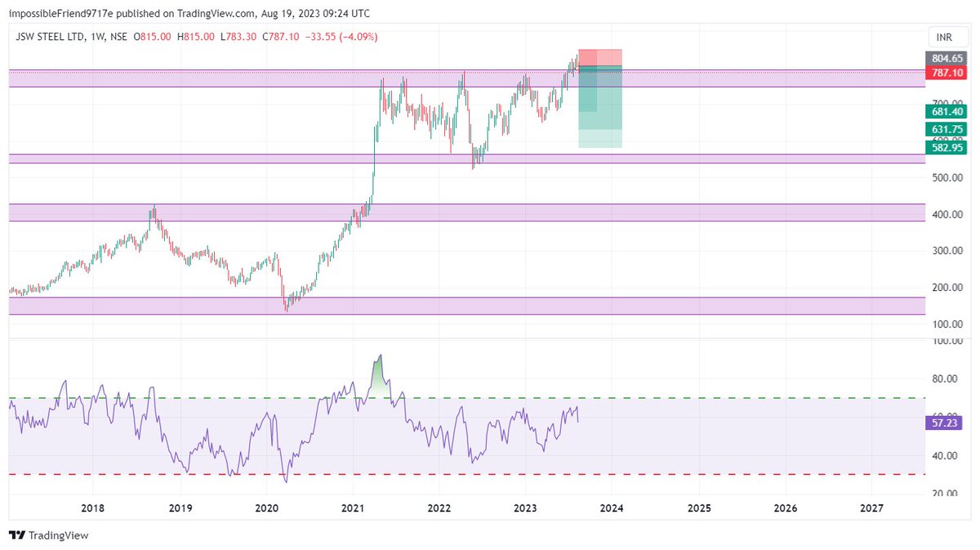The image size is (980, 550).
Task: Click the 2018 label on time axis
Action: 94,508
